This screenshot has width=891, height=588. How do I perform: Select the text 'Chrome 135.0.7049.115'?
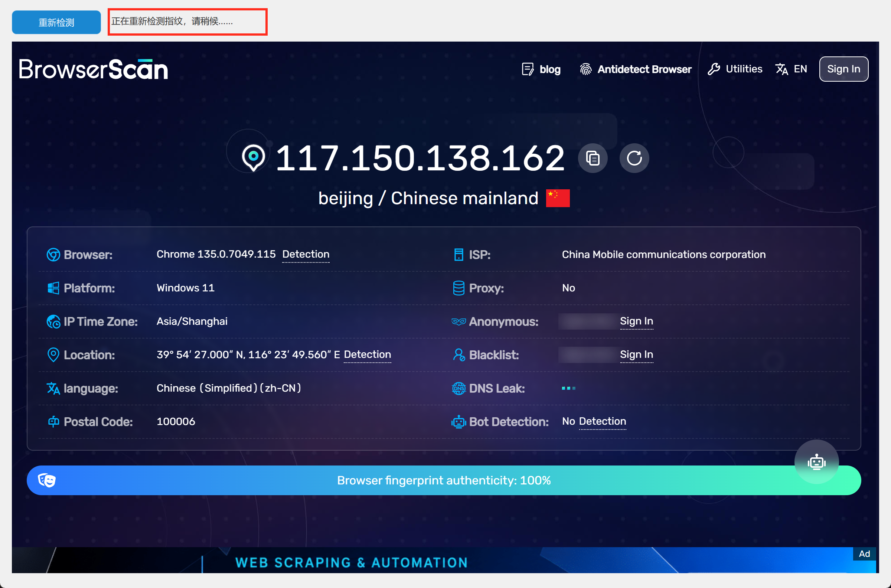click(216, 254)
